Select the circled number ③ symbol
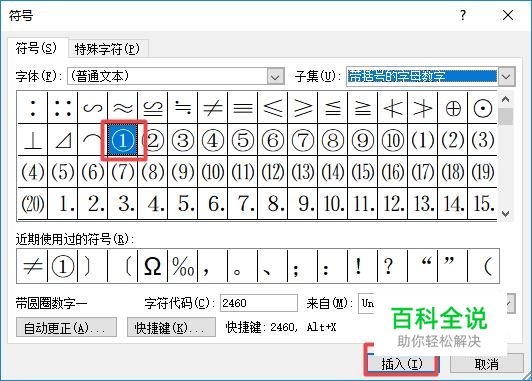Screen dimensions: 532x381 183,140
